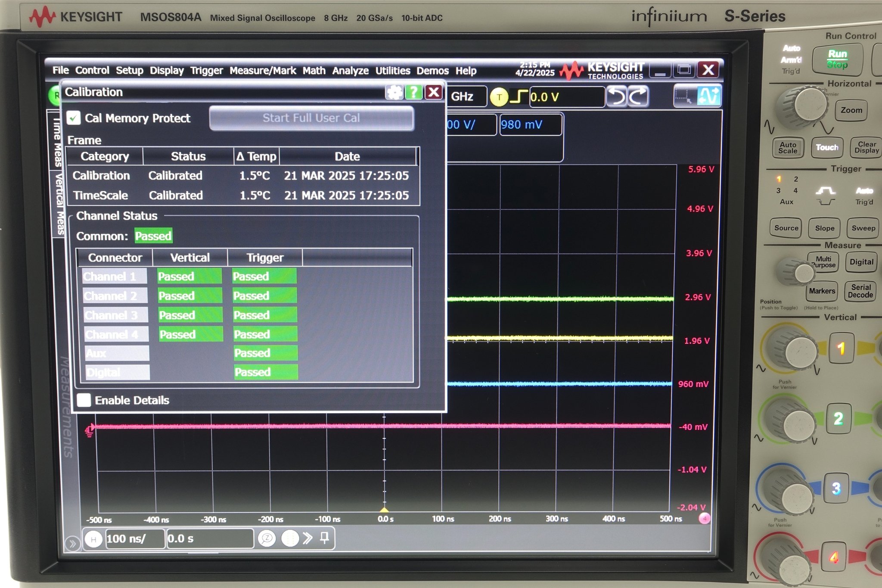Click the horizontal H button icon
882x588 pixels.
coord(93,539)
